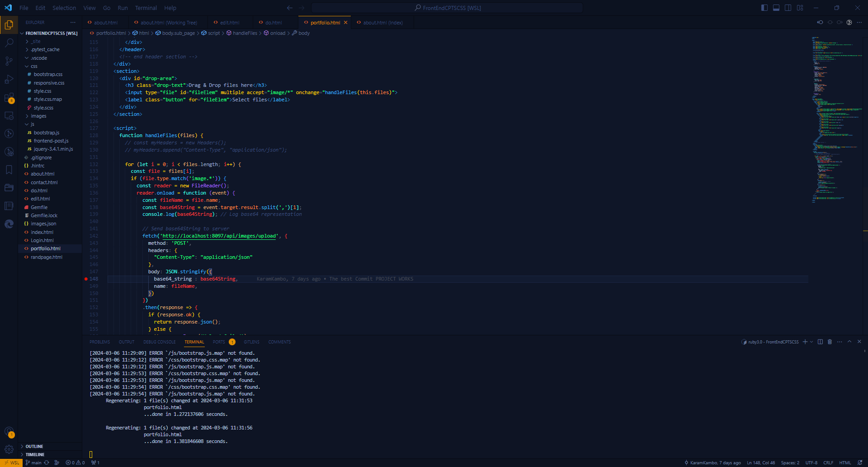This screenshot has height=467, width=868.
Task: Click synchronize changes icon in status bar
Action: pyautogui.click(x=47, y=462)
